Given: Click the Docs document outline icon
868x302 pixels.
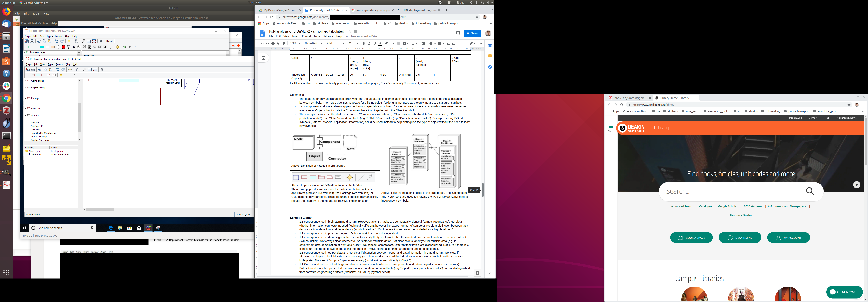Looking at the screenshot, I should (263, 58).
